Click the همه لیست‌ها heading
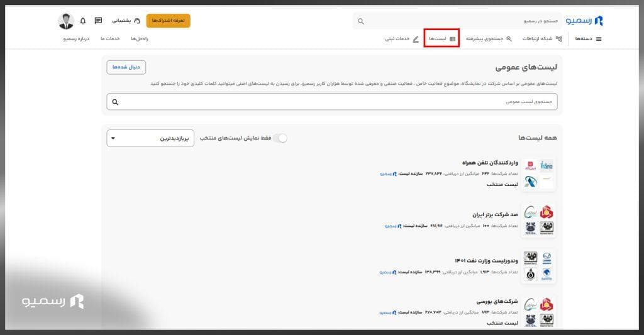 click(538, 138)
